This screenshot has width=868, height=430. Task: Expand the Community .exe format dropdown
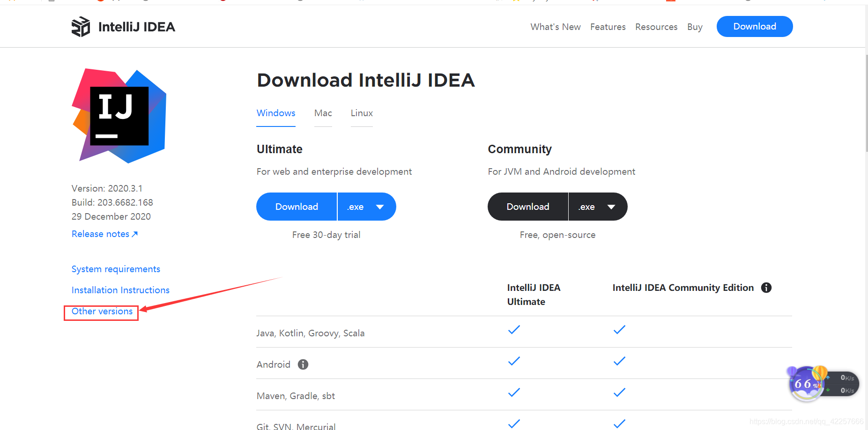598,207
